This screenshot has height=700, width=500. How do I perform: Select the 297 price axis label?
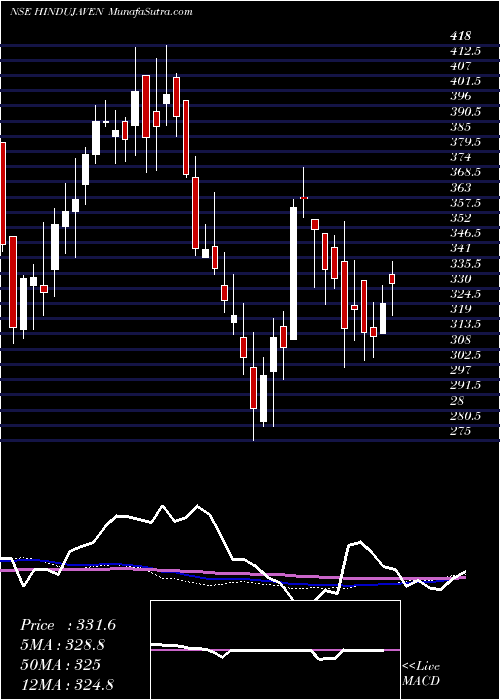tap(461, 371)
